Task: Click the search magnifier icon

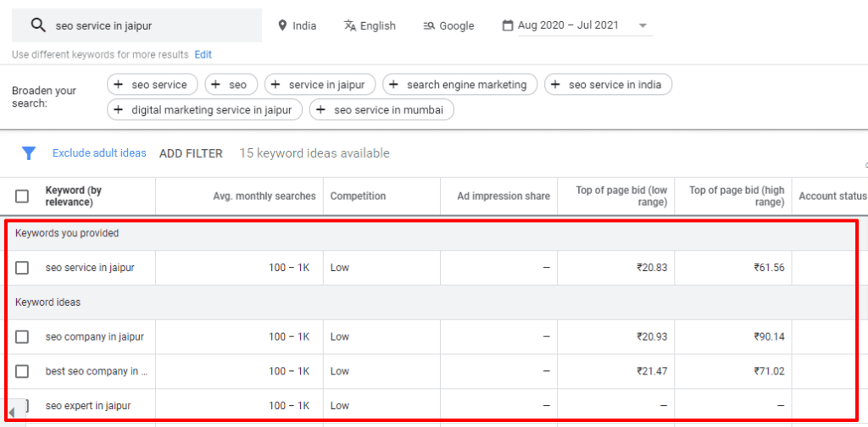Action: point(37,25)
